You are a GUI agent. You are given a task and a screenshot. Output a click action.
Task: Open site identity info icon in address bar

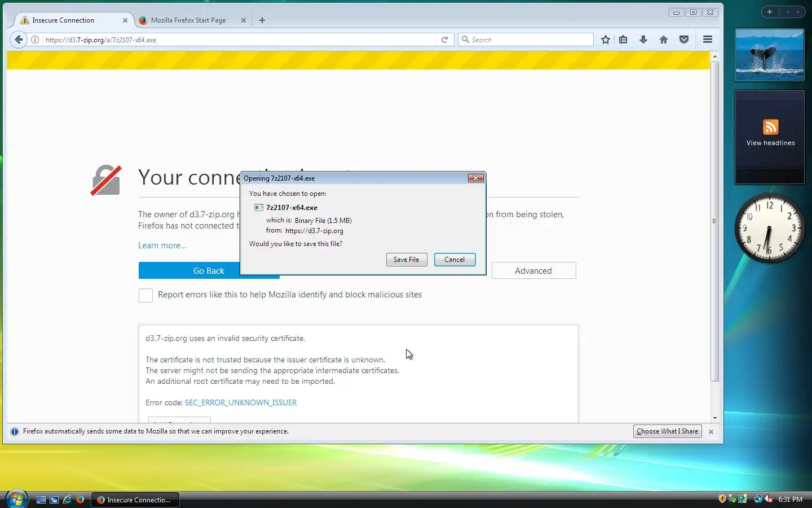35,40
